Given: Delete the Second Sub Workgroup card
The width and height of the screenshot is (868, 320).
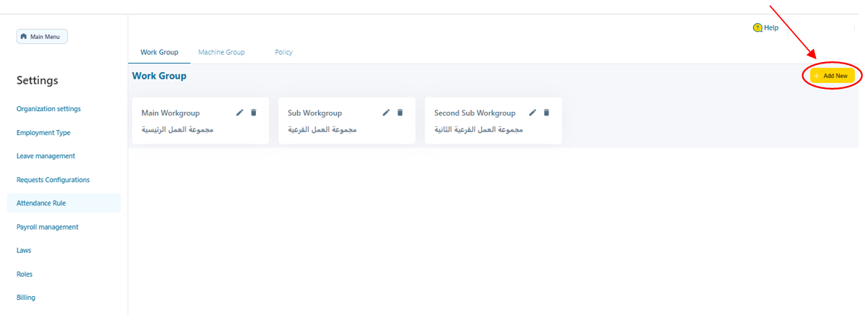Looking at the screenshot, I should point(546,113).
